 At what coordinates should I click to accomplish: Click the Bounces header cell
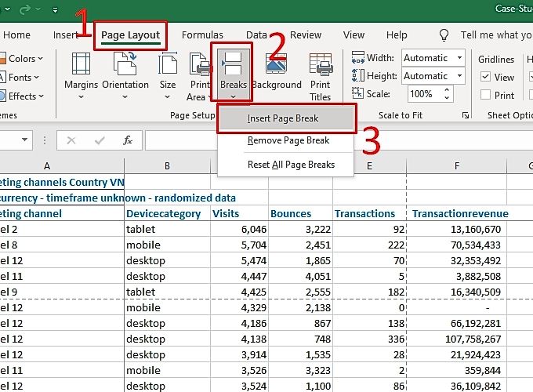click(x=300, y=213)
